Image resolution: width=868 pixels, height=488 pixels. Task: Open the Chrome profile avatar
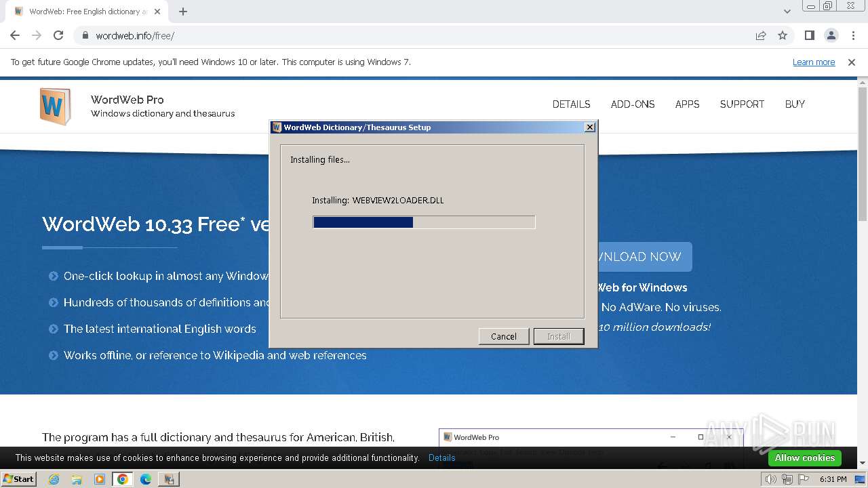coord(831,35)
